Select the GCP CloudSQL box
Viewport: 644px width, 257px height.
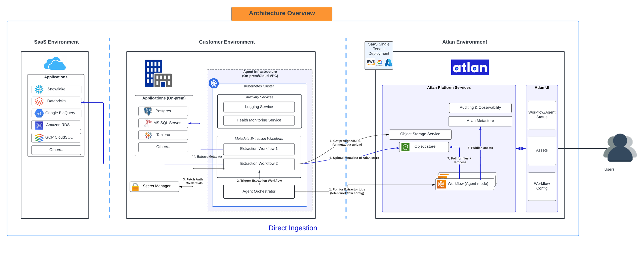[56, 137]
